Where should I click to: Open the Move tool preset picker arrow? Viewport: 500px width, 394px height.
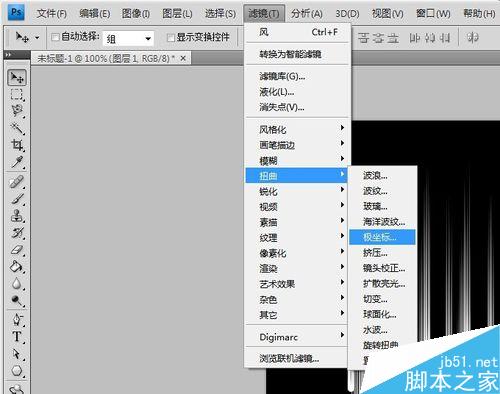(x=37, y=38)
